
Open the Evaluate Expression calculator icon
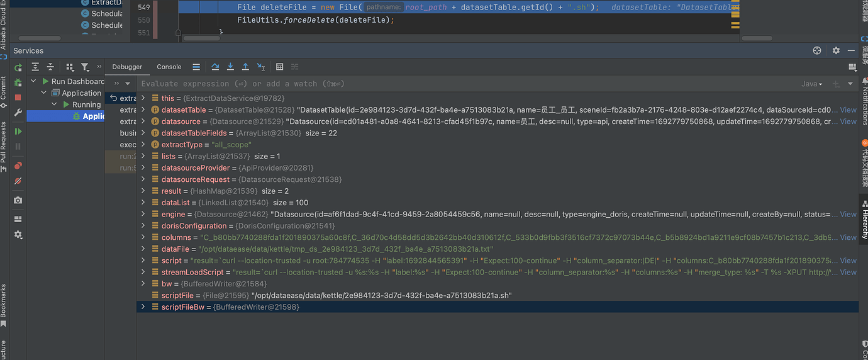click(280, 67)
